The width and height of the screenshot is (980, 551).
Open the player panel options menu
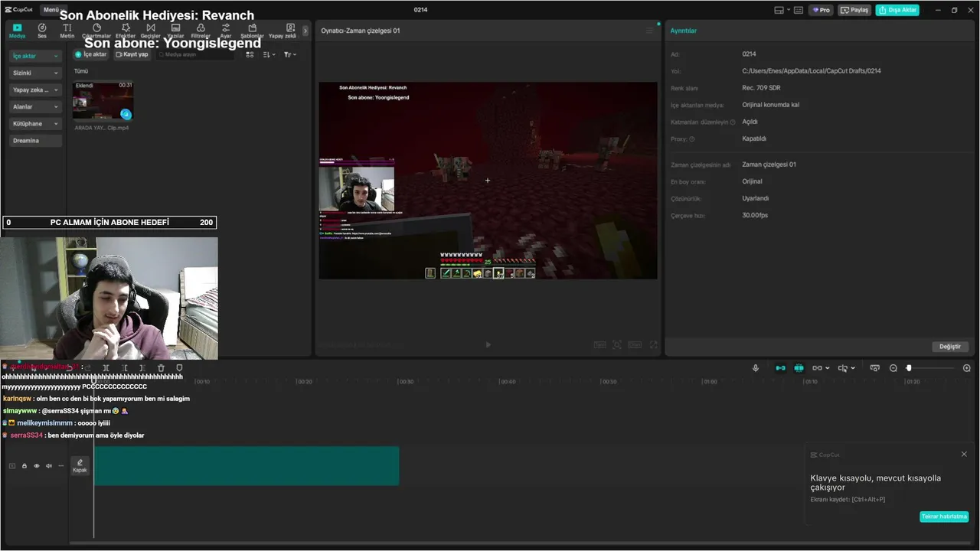[649, 31]
